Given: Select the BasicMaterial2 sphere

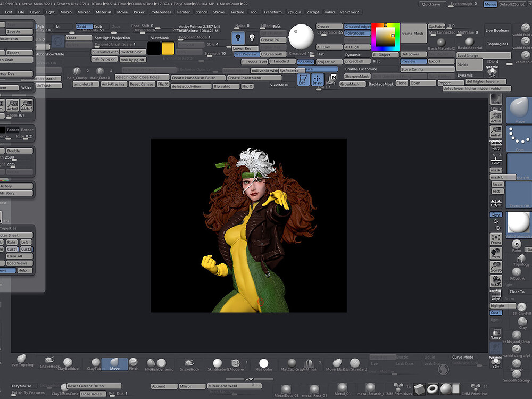Looking at the screenshot, I should click(x=441, y=44).
